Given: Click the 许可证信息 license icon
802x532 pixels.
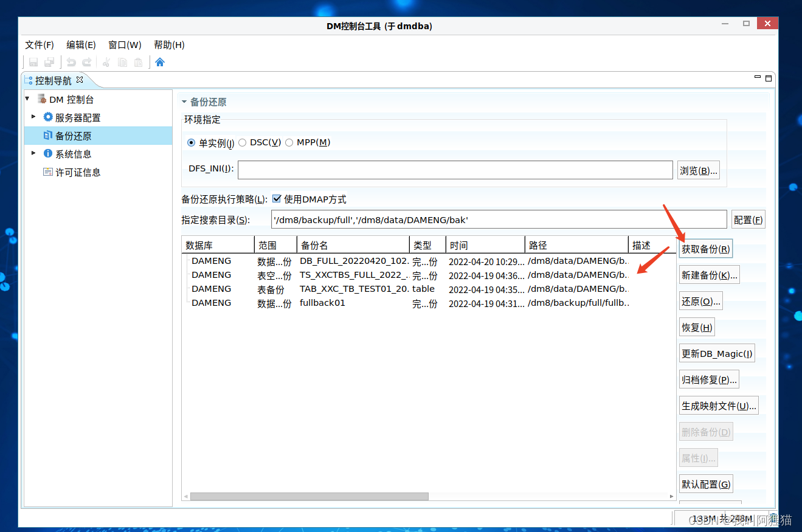Looking at the screenshot, I should click(48, 172).
